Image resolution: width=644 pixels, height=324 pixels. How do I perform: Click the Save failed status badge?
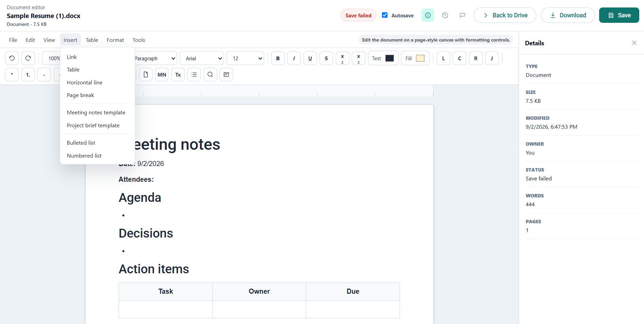click(358, 15)
